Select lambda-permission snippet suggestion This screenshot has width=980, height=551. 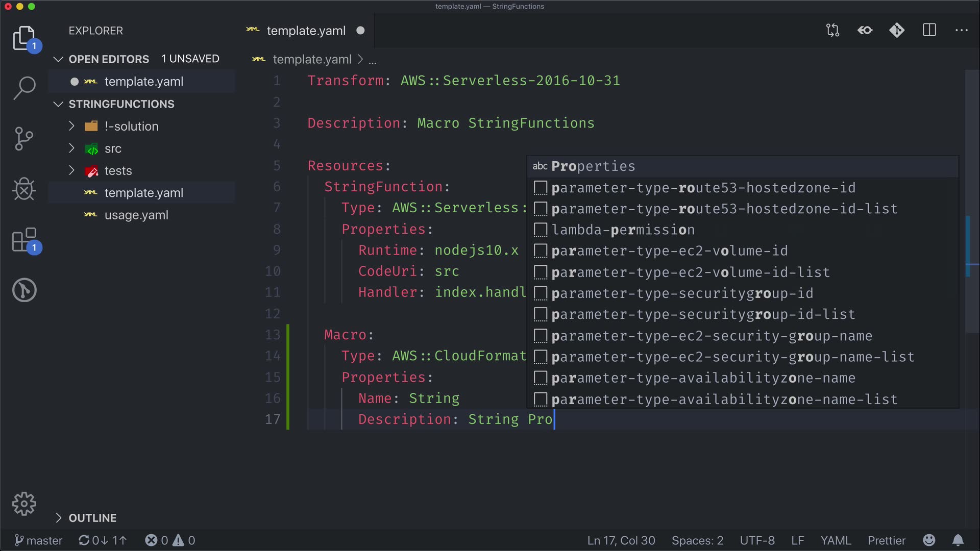coord(623,230)
